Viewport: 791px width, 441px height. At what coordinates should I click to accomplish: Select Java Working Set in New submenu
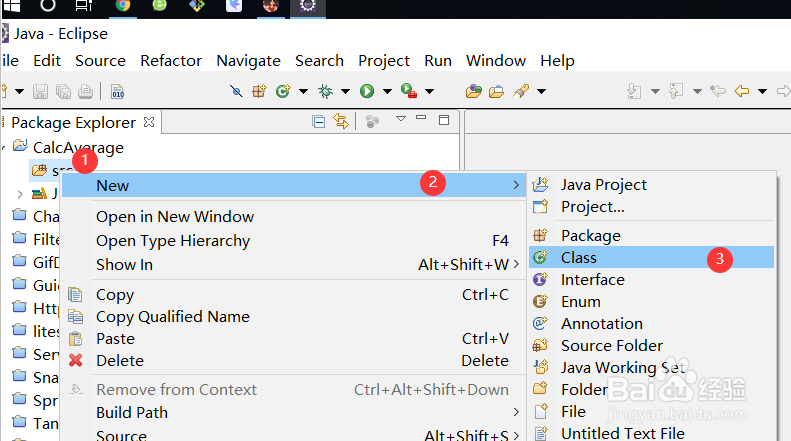(x=651, y=367)
